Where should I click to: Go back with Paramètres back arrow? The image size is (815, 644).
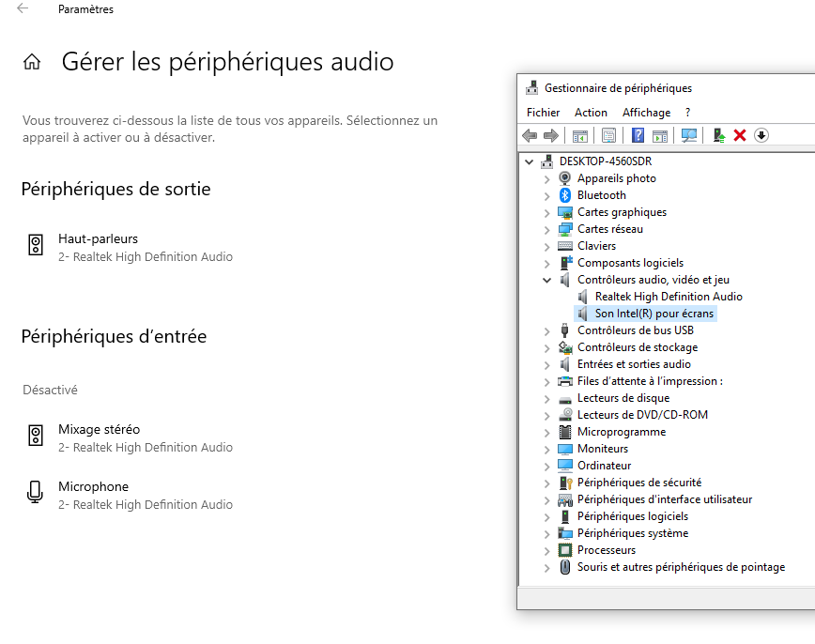click(x=23, y=8)
